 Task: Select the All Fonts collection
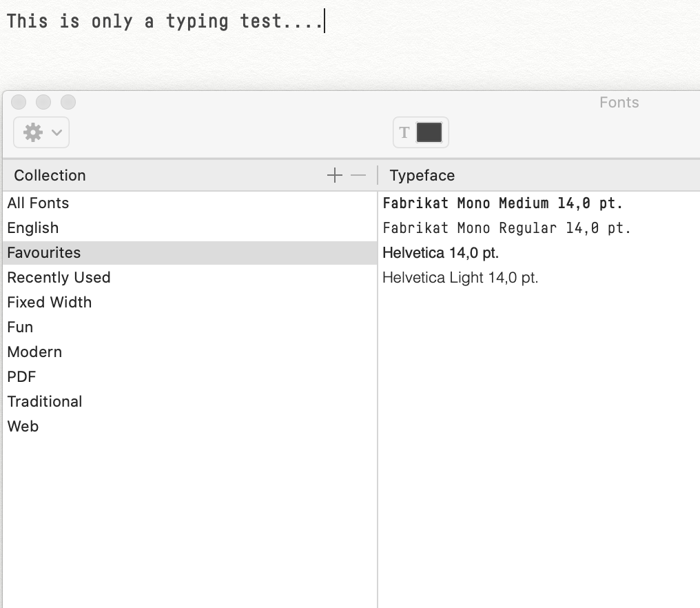pyautogui.click(x=39, y=203)
